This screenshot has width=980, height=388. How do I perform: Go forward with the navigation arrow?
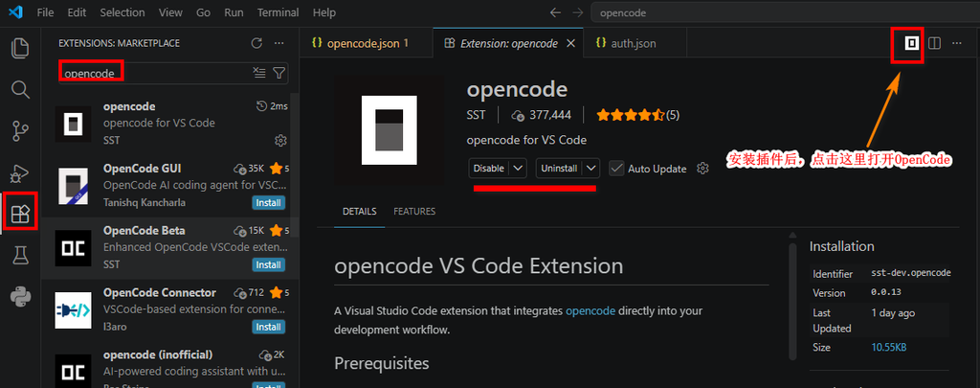(x=577, y=12)
